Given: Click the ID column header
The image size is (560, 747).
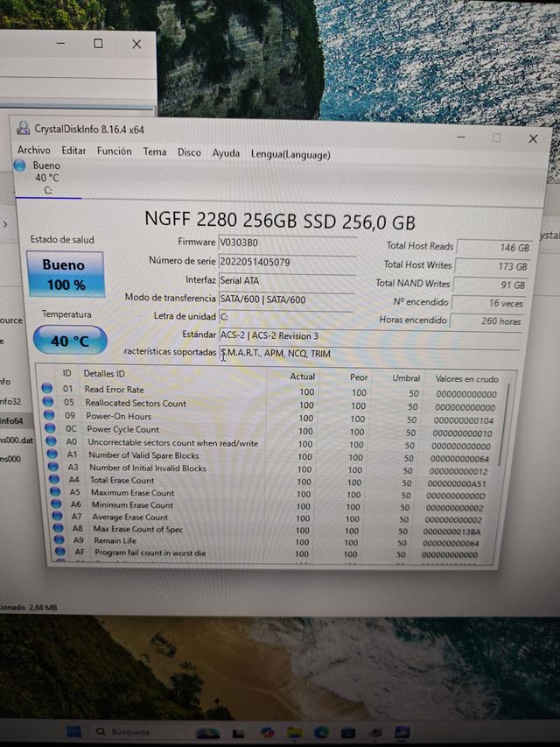Looking at the screenshot, I should click(x=67, y=372).
